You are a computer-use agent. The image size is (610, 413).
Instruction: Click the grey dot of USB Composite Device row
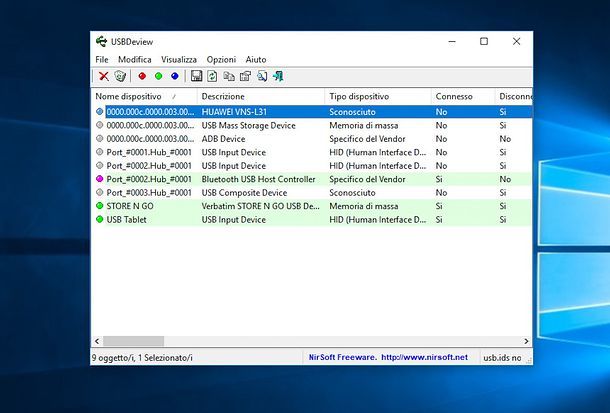pyautogui.click(x=100, y=192)
